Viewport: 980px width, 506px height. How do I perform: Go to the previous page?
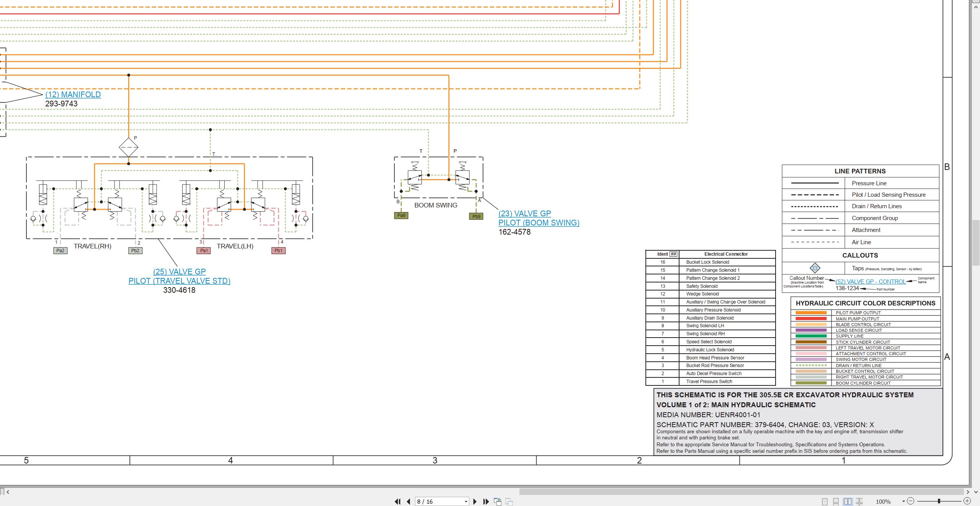click(x=408, y=501)
